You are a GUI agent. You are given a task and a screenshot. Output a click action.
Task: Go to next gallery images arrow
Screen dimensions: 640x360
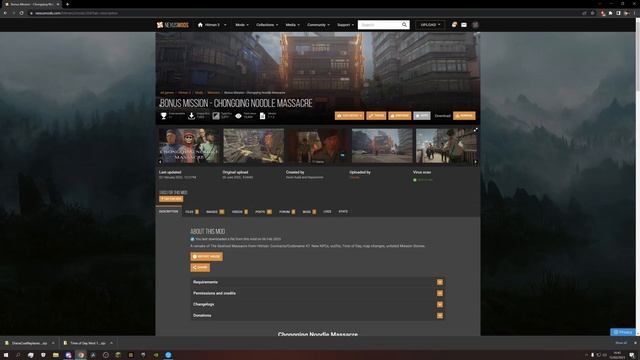click(x=476, y=162)
